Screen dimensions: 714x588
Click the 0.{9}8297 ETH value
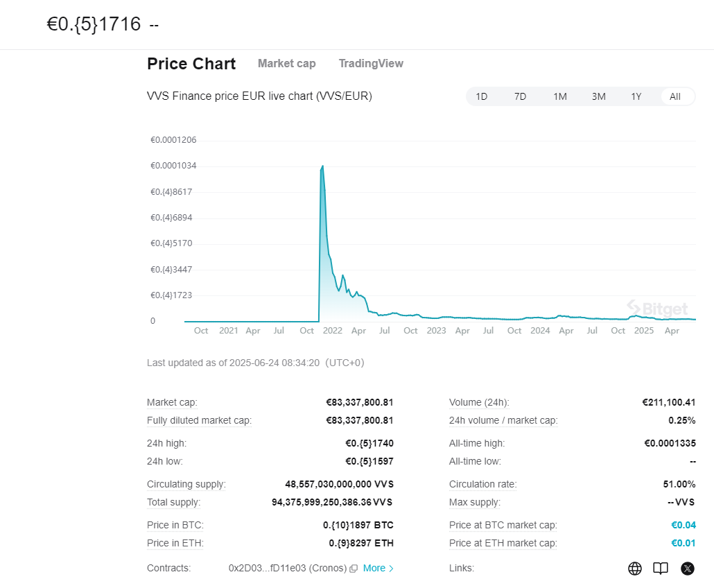tap(361, 544)
